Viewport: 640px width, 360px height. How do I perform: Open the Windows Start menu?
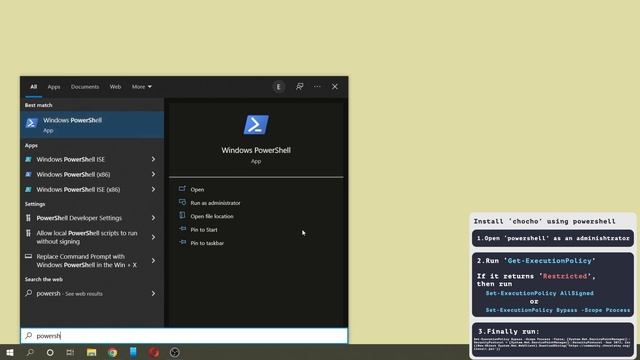[10, 352]
